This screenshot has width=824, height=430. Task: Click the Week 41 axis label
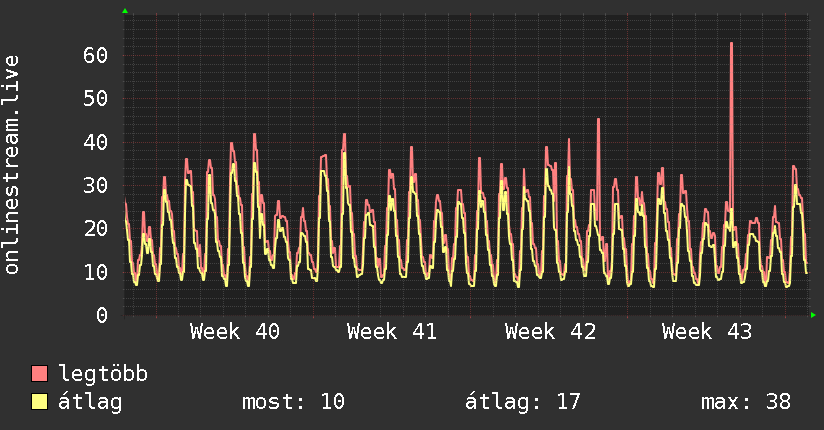click(392, 332)
